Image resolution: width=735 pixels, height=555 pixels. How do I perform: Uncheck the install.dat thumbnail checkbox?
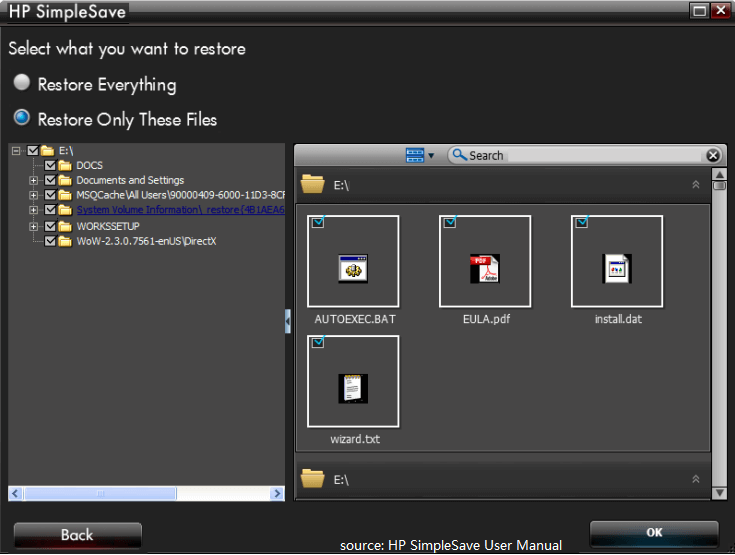pyautogui.click(x=582, y=222)
